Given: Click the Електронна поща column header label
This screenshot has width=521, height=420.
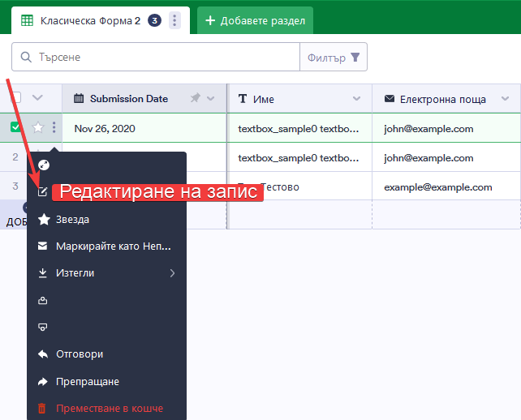Looking at the screenshot, I should 443,99.
